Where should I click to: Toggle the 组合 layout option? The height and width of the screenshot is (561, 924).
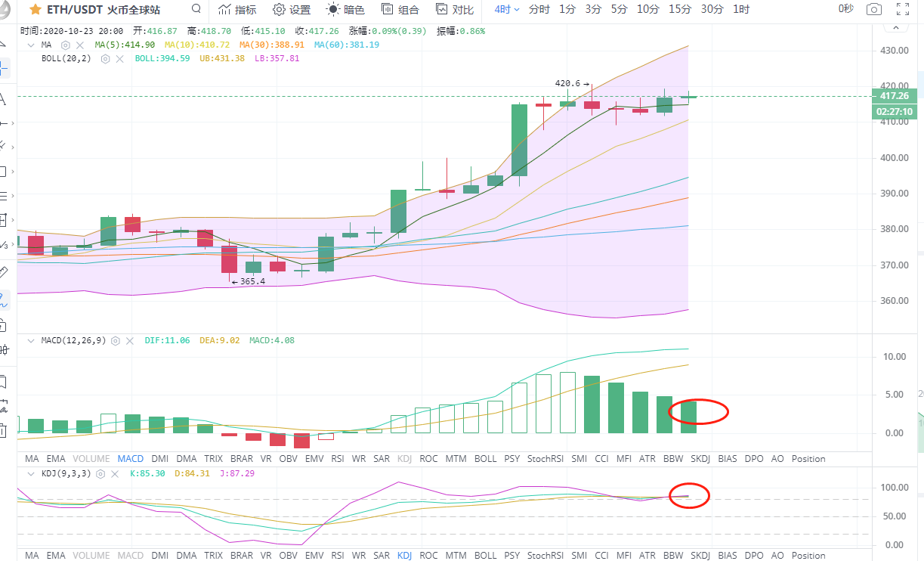point(400,10)
